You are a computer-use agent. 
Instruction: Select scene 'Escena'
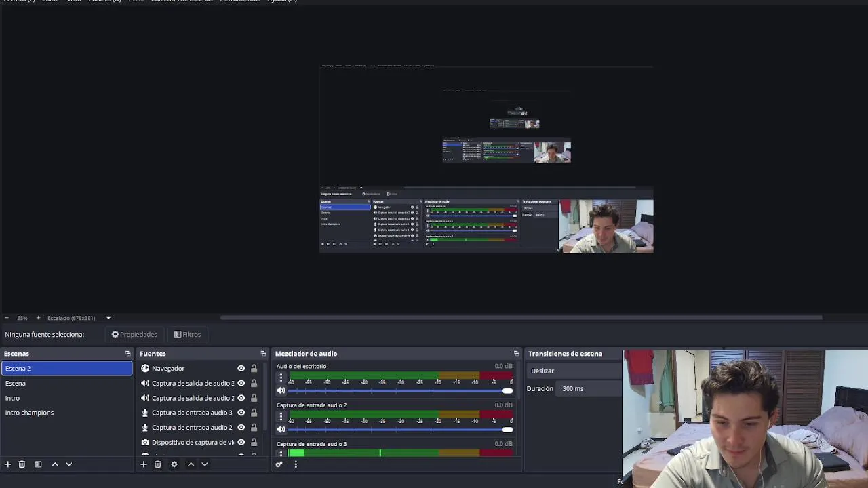(66, 384)
